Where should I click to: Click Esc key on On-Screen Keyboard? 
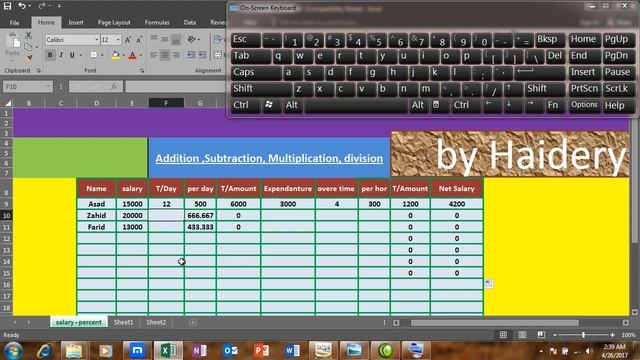click(x=246, y=40)
